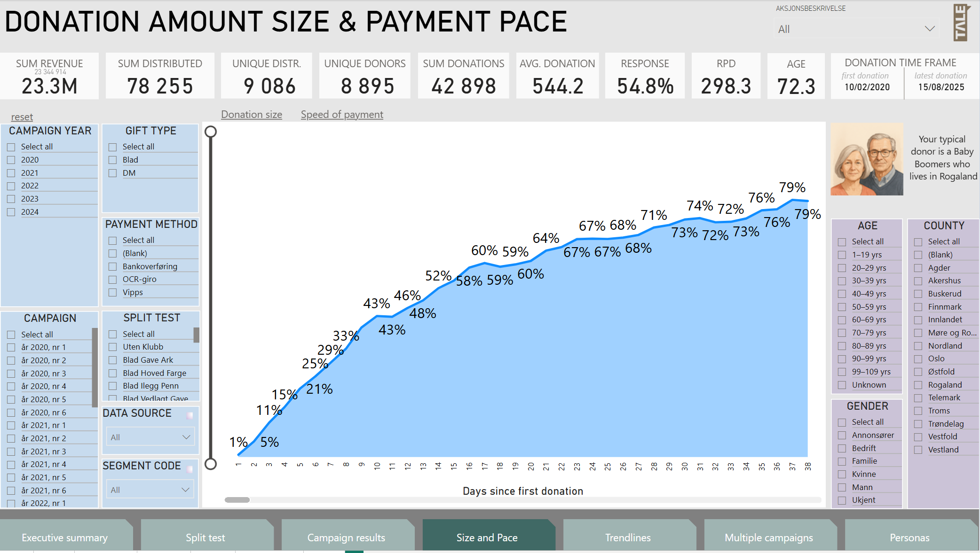Switch to the Trendlines tab
The image size is (980, 553).
628,537
